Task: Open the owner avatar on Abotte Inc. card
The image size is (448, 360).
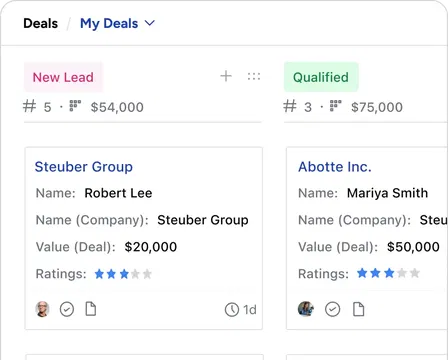Action: pyautogui.click(x=306, y=309)
